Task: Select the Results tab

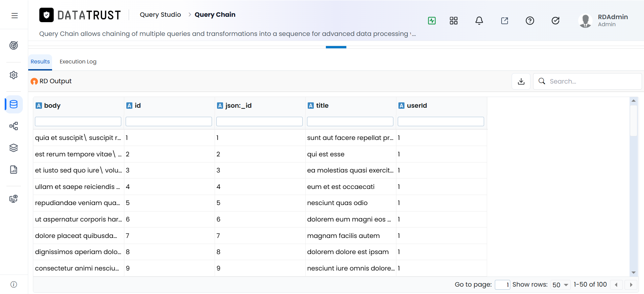Action: (x=40, y=62)
